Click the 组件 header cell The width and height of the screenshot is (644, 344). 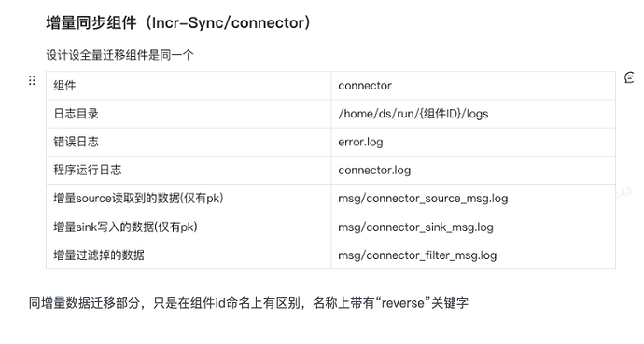click(x=189, y=85)
